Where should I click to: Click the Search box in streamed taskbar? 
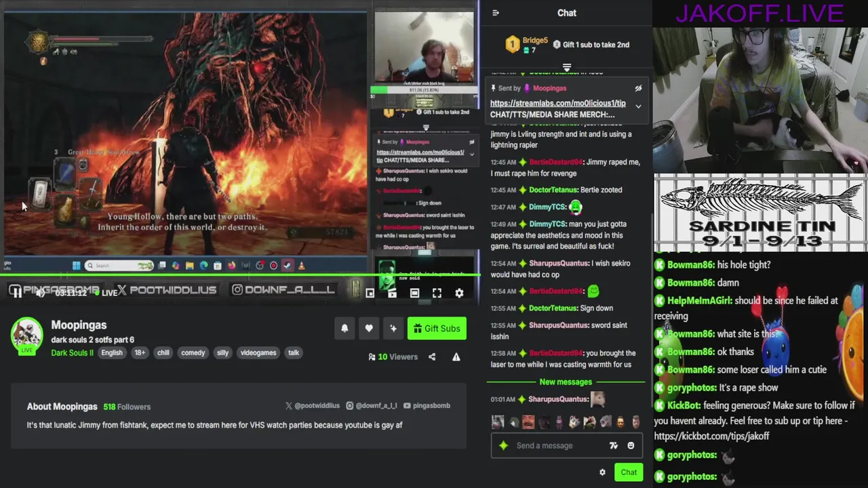pos(119,266)
